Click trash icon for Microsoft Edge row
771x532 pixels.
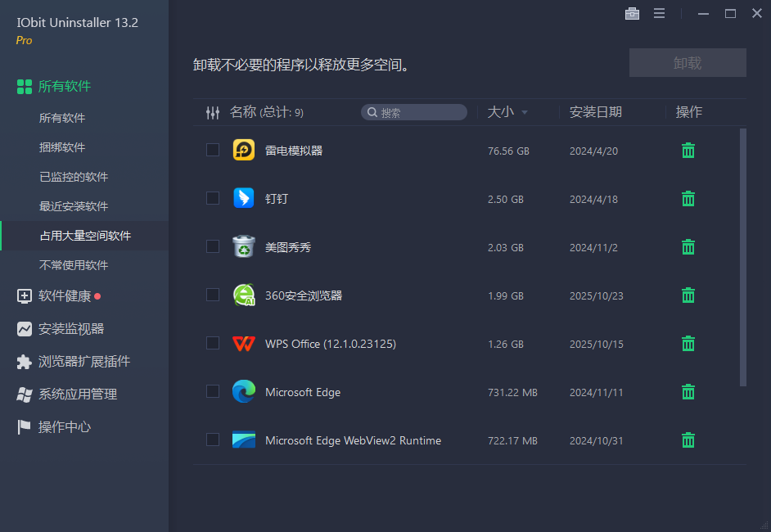[x=688, y=392]
